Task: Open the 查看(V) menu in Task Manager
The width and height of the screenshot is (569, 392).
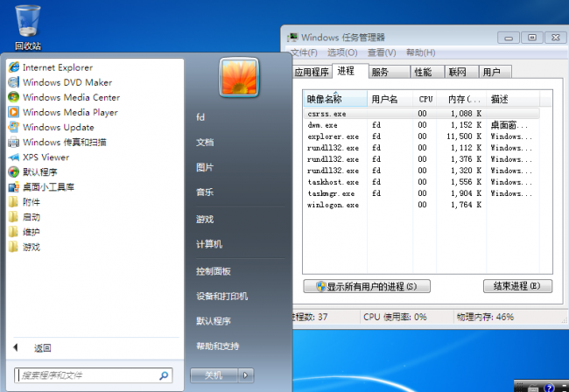Action: (382, 53)
